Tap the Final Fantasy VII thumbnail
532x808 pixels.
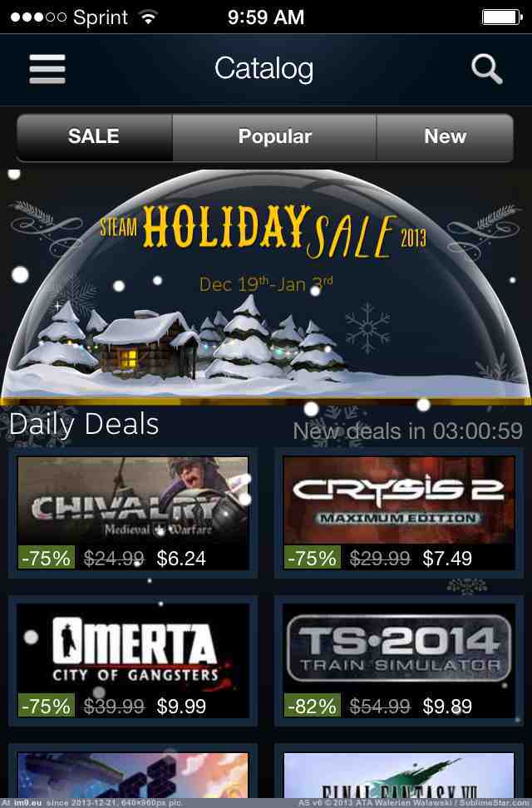399,776
